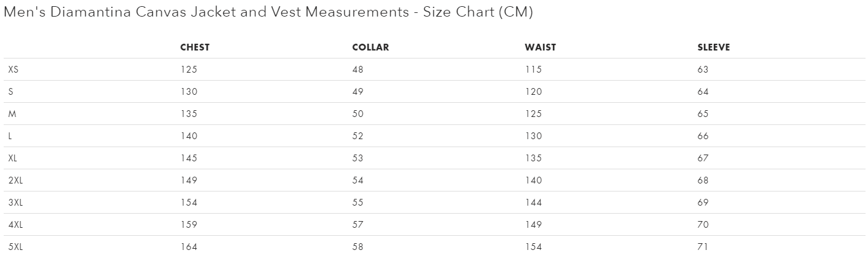The height and width of the screenshot is (266, 868).
Task: Click the SLEEVE column header
Action: pyautogui.click(x=714, y=47)
